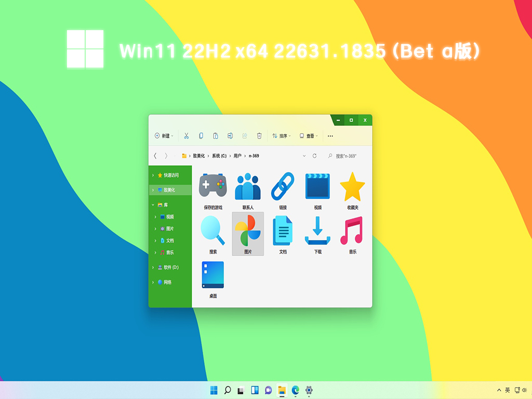Select the Cut icon in the toolbar
Screen dimensions: 532x399
[x=186, y=136]
